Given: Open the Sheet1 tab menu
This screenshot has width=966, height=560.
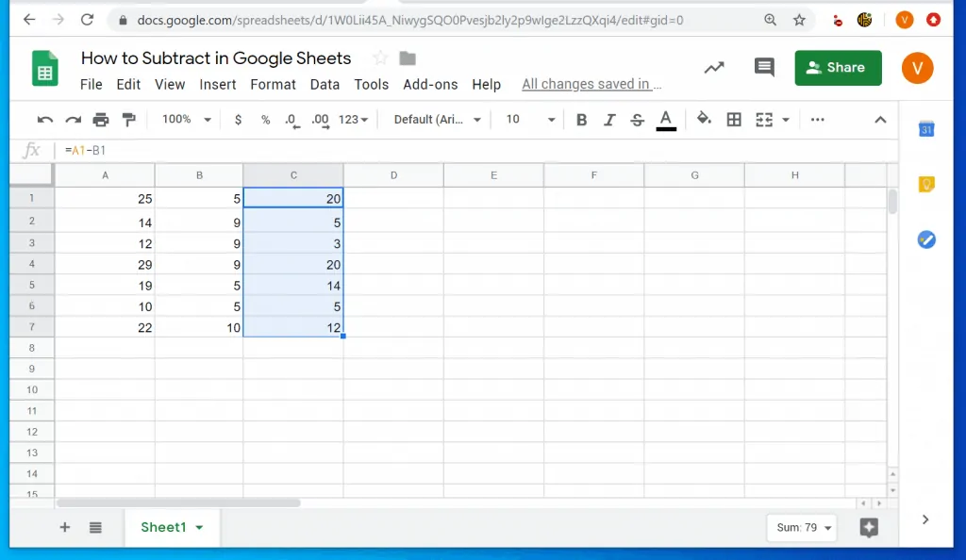Looking at the screenshot, I should tap(197, 527).
